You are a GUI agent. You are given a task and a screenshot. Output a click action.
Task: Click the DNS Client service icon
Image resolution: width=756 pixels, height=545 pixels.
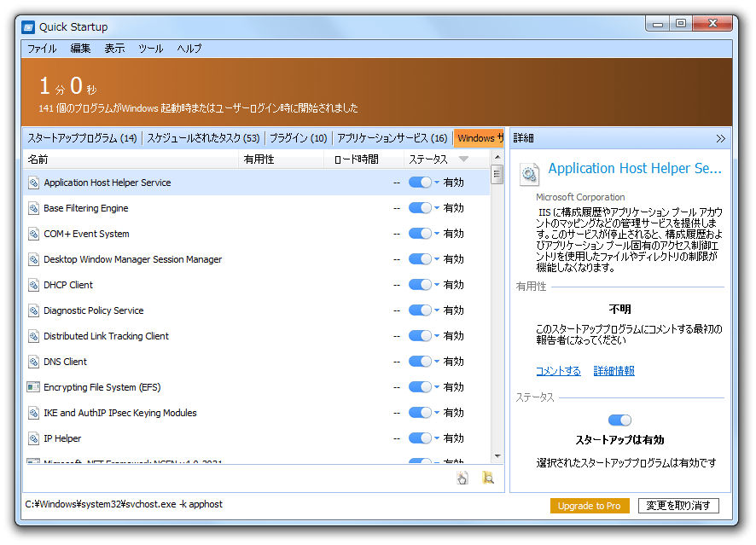(x=33, y=362)
